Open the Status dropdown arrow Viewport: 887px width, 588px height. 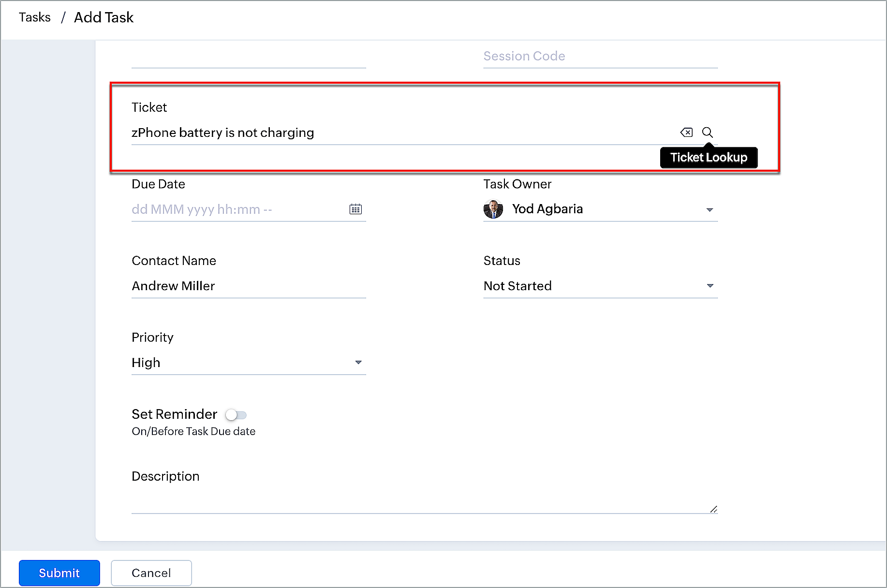click(x=710, y=286)
